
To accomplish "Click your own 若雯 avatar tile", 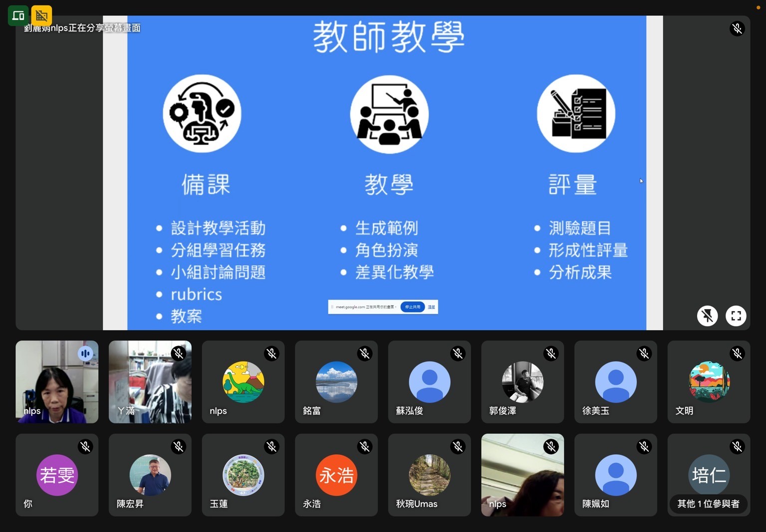I will tap(57, 475).
